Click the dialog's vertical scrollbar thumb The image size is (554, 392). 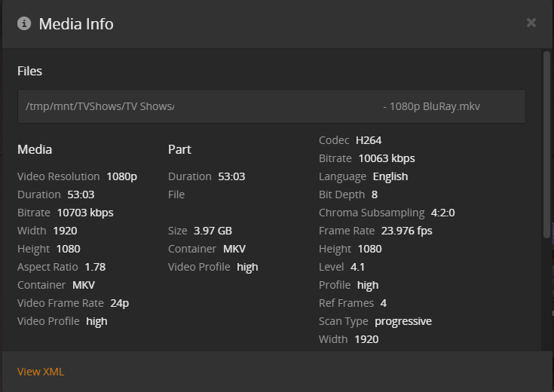(x=546, y=143)
